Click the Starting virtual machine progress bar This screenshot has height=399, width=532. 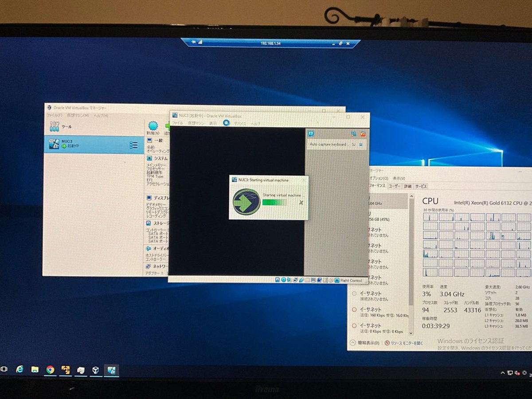tap(274, 202)
